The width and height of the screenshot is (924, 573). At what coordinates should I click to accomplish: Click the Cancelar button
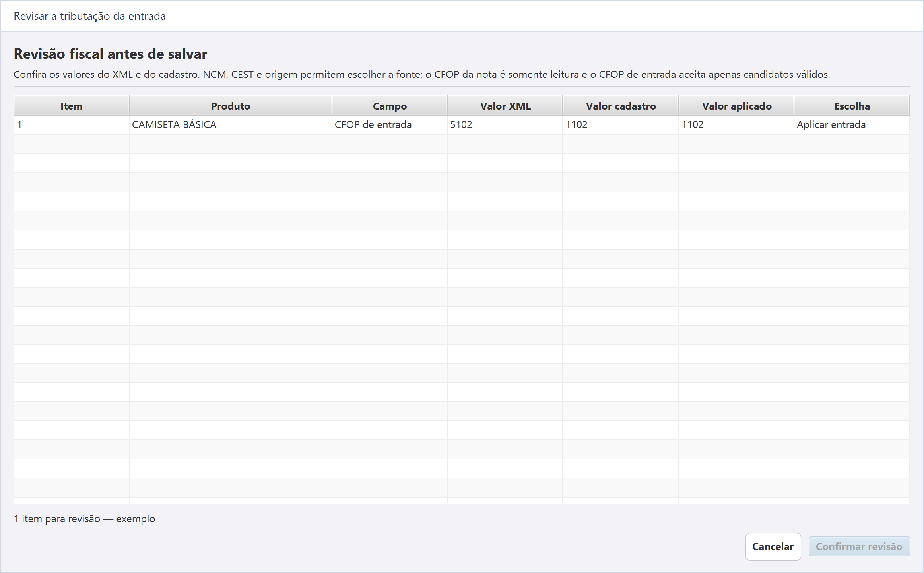(x=773, y=546)
